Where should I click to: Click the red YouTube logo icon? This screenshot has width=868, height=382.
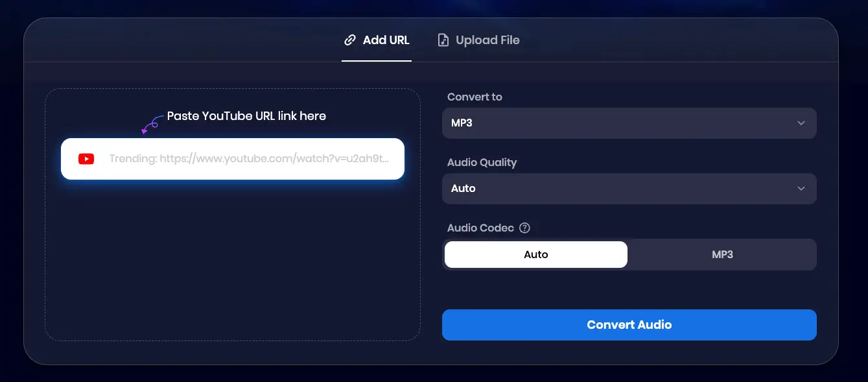pos(86,159)
